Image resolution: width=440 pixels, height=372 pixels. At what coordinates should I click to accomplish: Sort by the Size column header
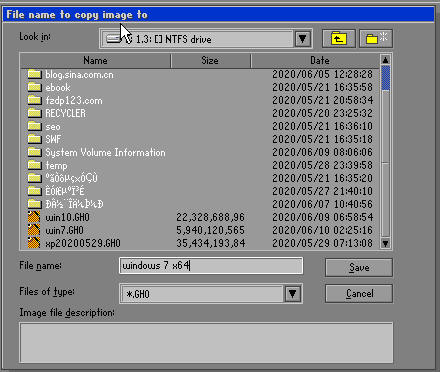pos(210,61)
